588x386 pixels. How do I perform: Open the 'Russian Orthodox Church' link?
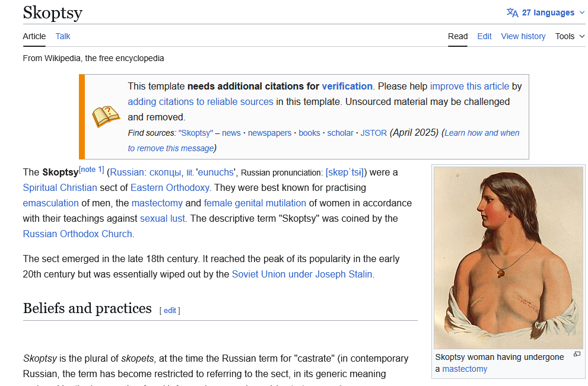coord(78,234)
